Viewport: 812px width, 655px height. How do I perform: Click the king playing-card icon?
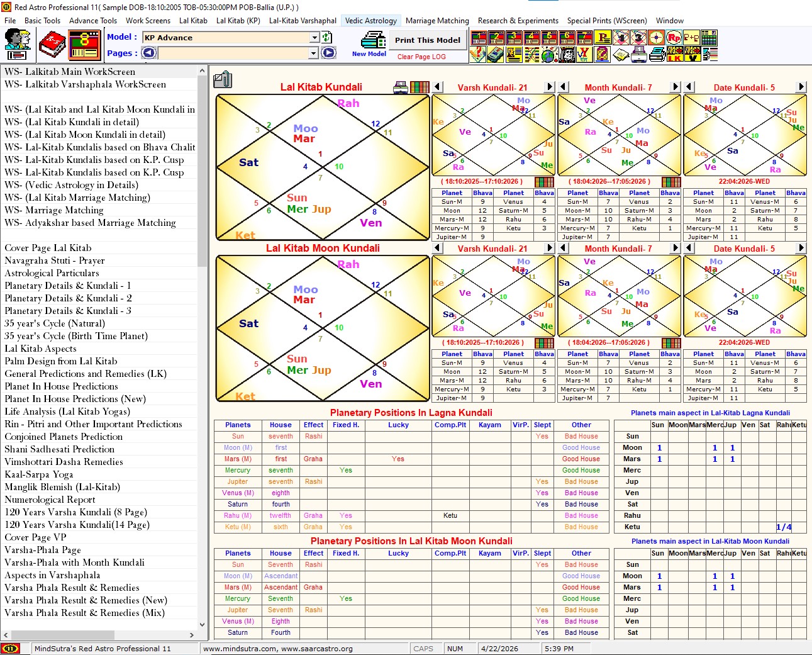567,55
